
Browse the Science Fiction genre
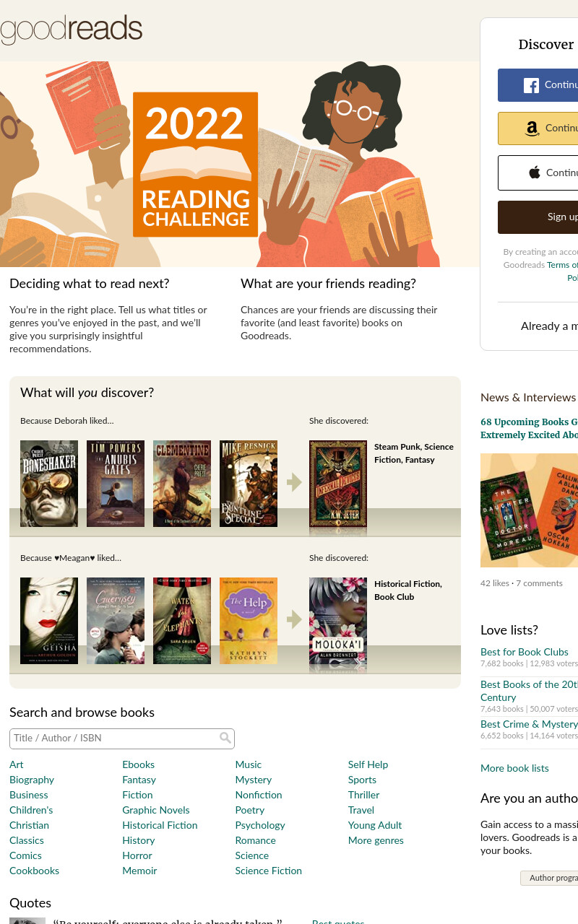tap(268, 871)
